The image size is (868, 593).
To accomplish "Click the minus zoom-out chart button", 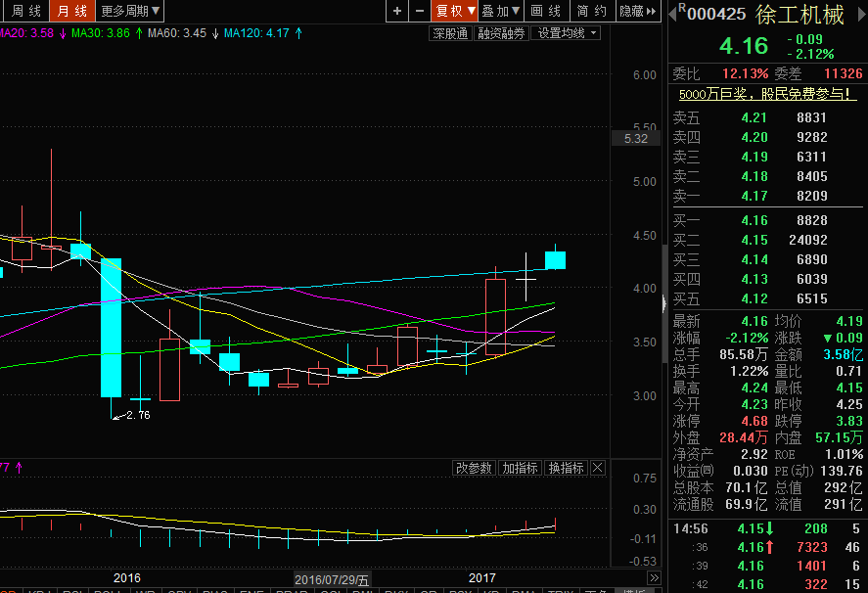I will [420, 11].
